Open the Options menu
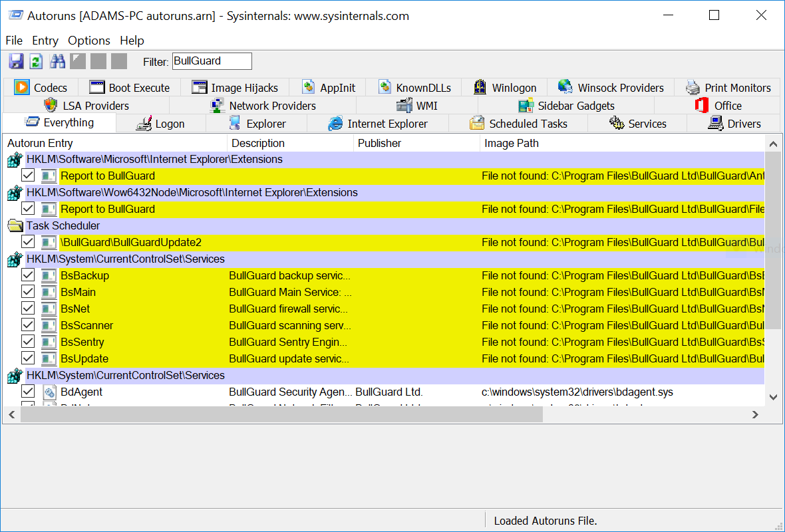 (89, 41)
